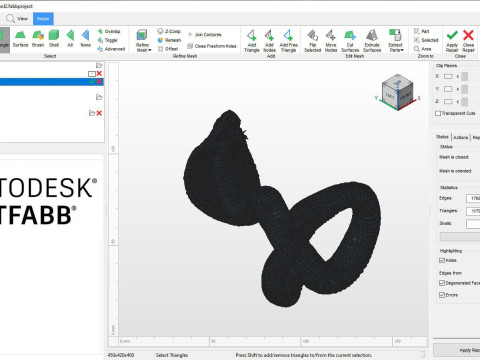Screen dimensions: 480x360
Task: Enable the Y clip plane checkbox
Action: pos(448,89)
